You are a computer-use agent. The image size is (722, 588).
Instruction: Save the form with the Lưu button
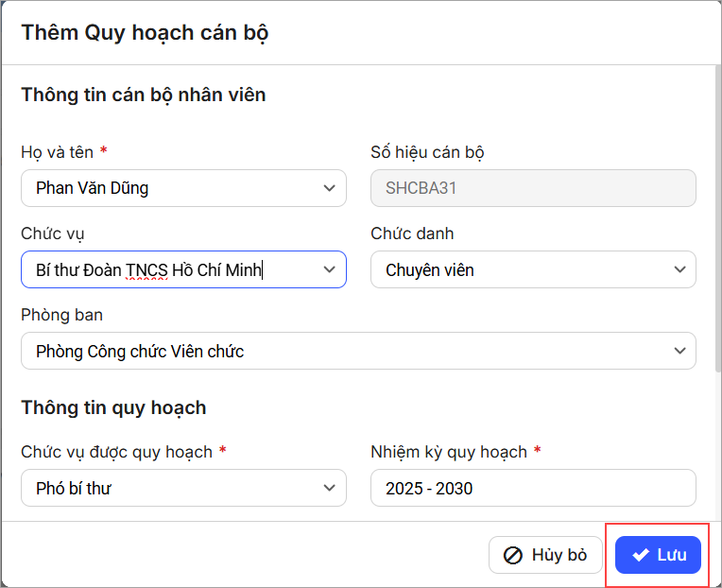pyautogui.click(x=658, y=555)
